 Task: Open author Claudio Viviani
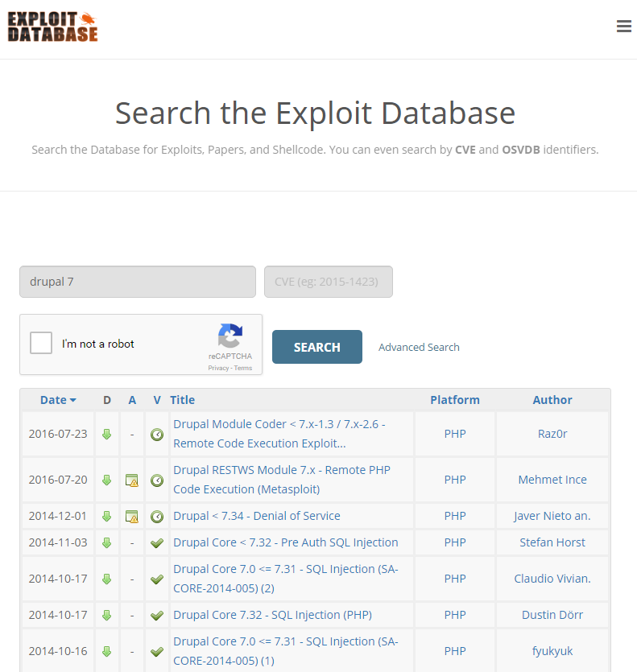552,579
